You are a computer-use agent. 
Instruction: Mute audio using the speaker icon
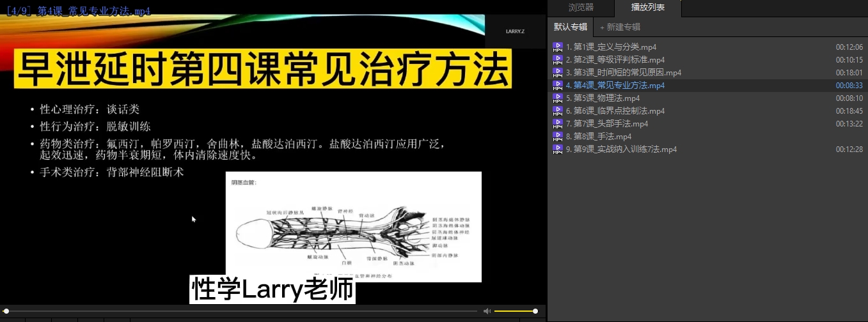(487, 311)
